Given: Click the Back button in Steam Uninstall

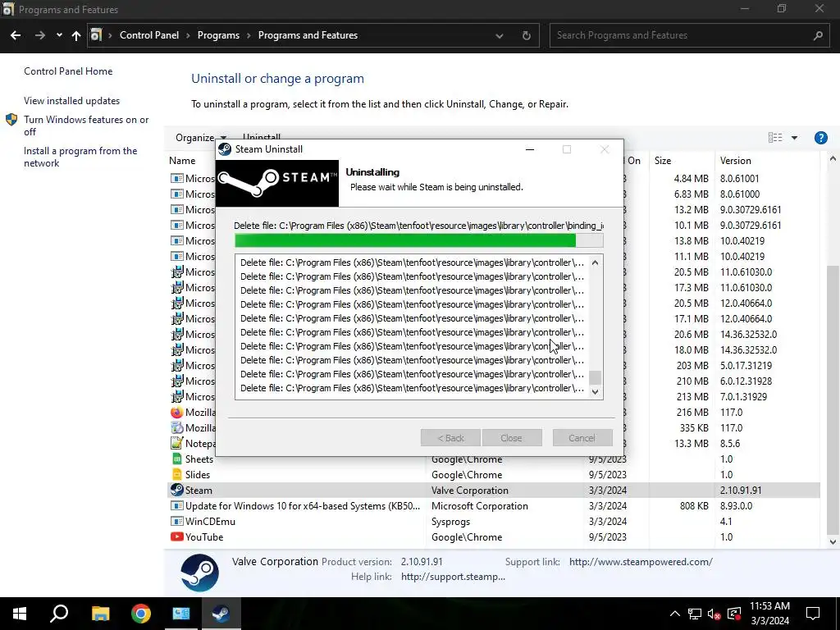Looking at the screenshot, I should coord(450,438).
